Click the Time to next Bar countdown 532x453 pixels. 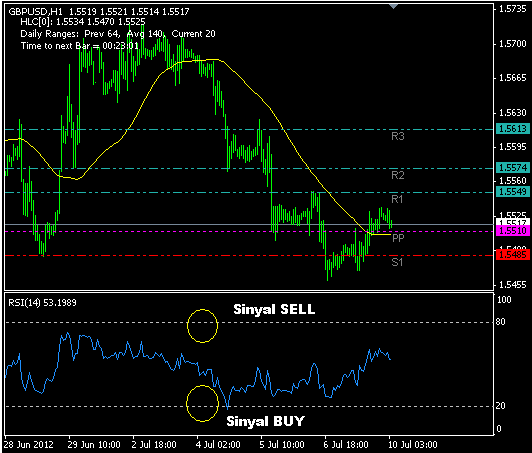[x=80, y=46]
